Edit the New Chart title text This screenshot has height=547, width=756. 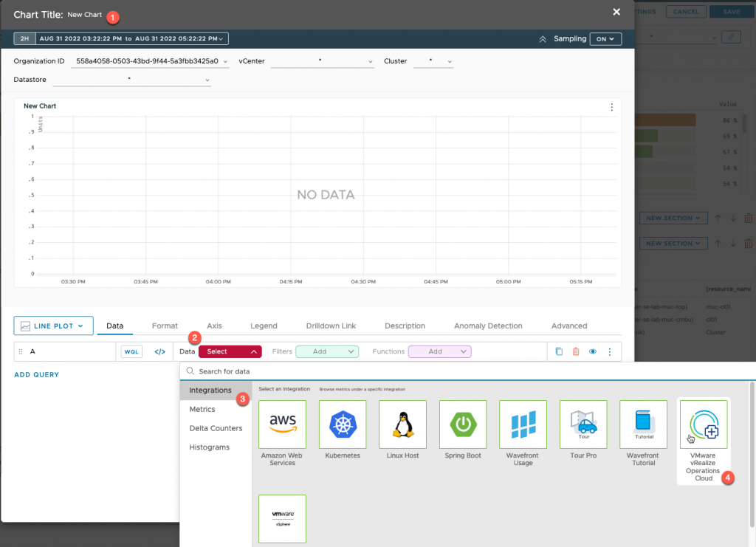(x=85, y=15)
